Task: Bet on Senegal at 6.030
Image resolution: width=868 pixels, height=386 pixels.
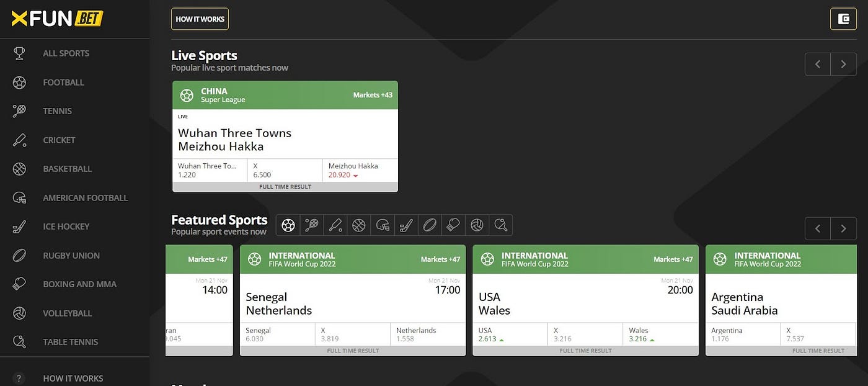Action: [x=278, y=334]
